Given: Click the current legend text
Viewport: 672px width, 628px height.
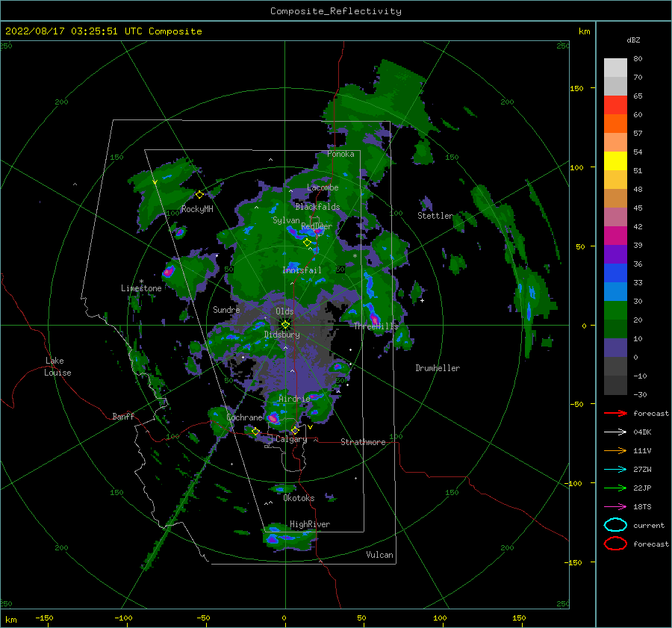Looking at the screenshot, I should pyautogui.click(x=649, y=525).
